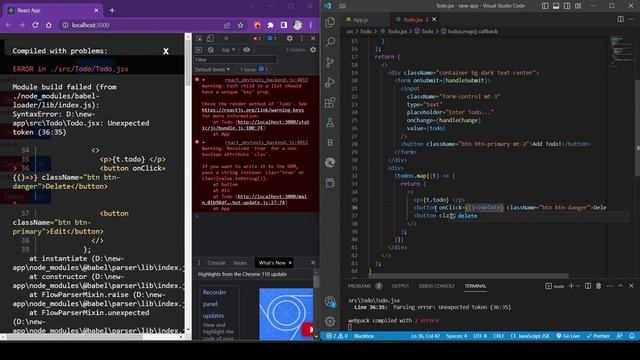Open the VS Code Accounts icon

point(330,302)
